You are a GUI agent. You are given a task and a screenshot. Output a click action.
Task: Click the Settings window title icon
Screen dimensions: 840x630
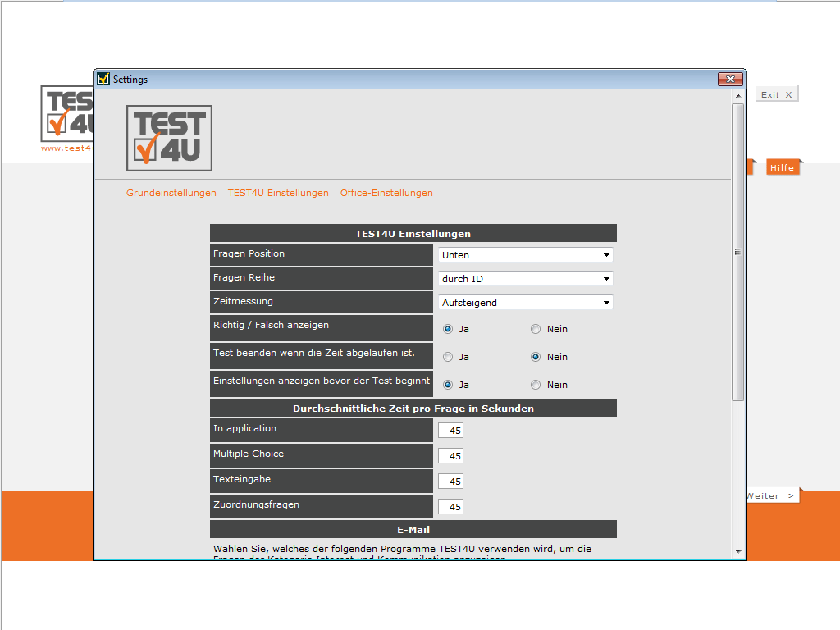[103, 79]
